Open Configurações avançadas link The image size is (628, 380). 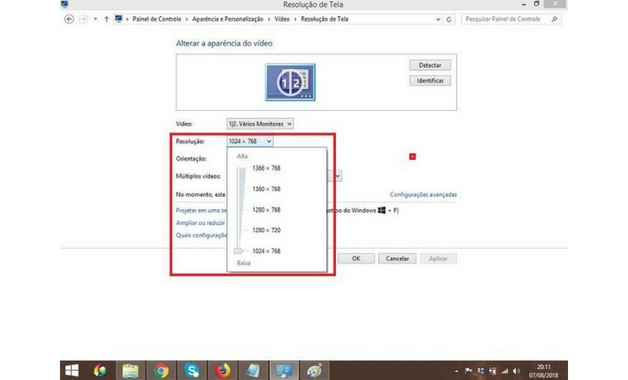click(x=423, y=195)
